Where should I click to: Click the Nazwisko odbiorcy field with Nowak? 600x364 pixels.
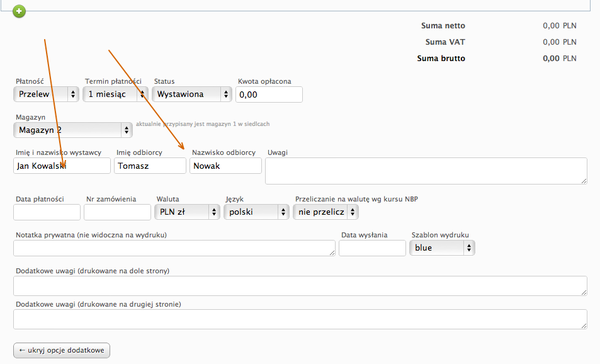coord(225,166)
